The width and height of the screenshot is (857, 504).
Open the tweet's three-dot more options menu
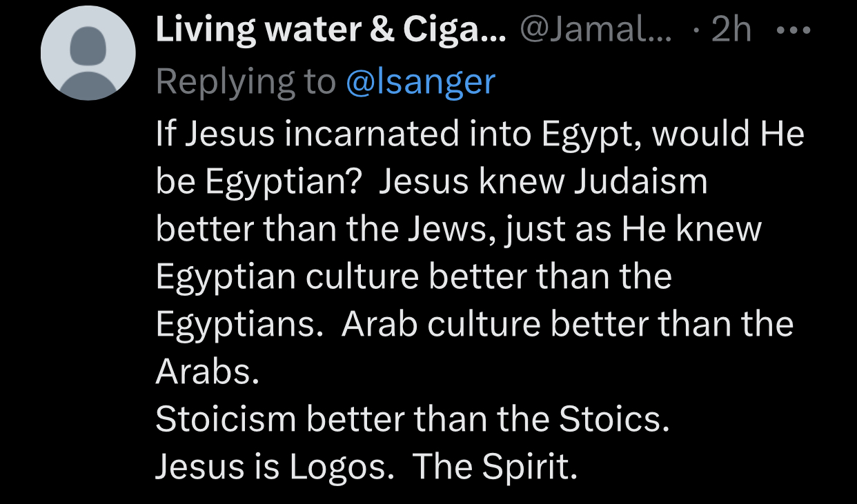794,31
